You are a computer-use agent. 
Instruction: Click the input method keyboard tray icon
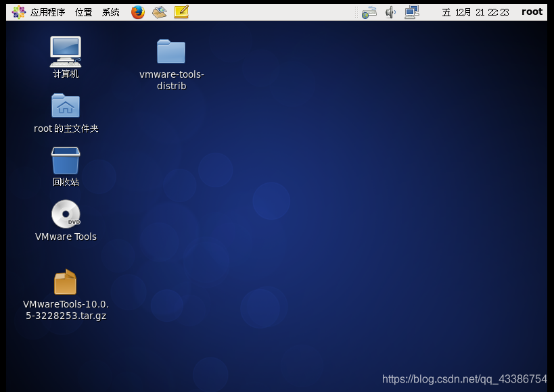369,12
